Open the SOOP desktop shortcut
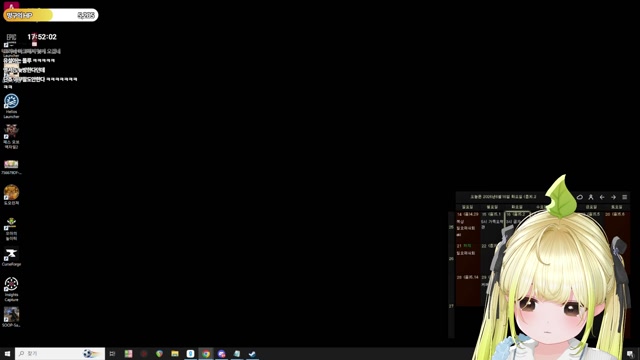The image size is (640, 360). click(11, 317)
